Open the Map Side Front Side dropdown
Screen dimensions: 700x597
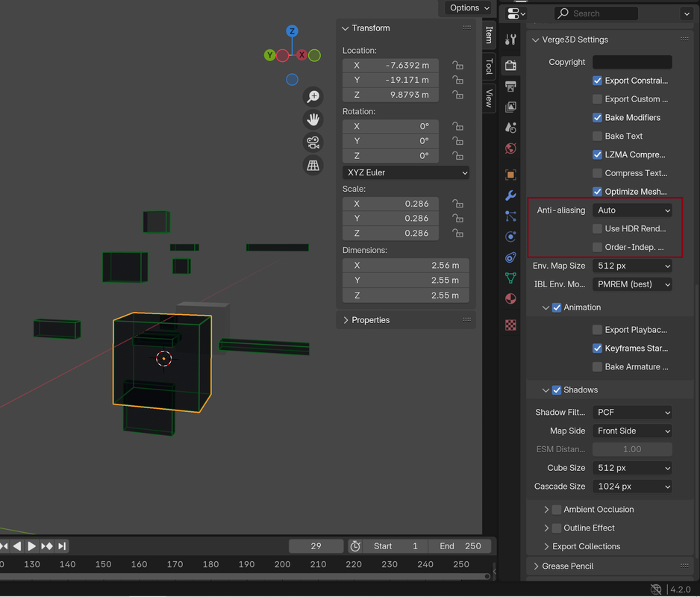[x=632, y=431]
